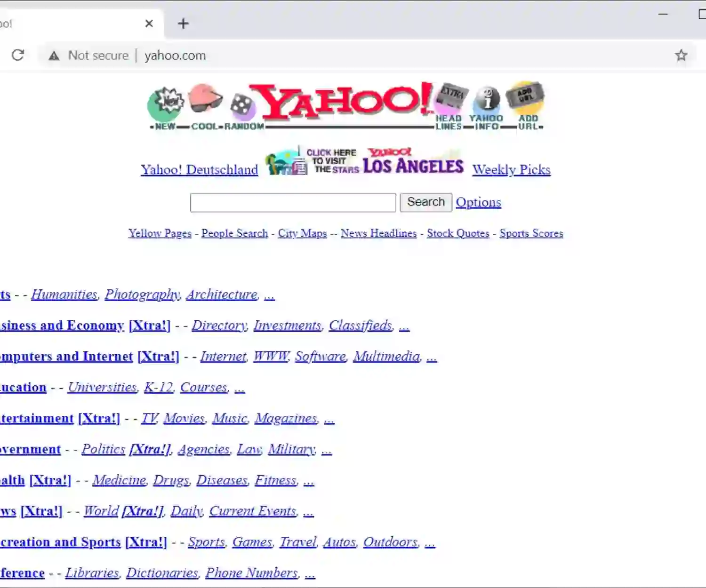Close the current Yahoo tab
This screenshot has width=706, height=588.
pyautogui.click(x=149, y=24)
